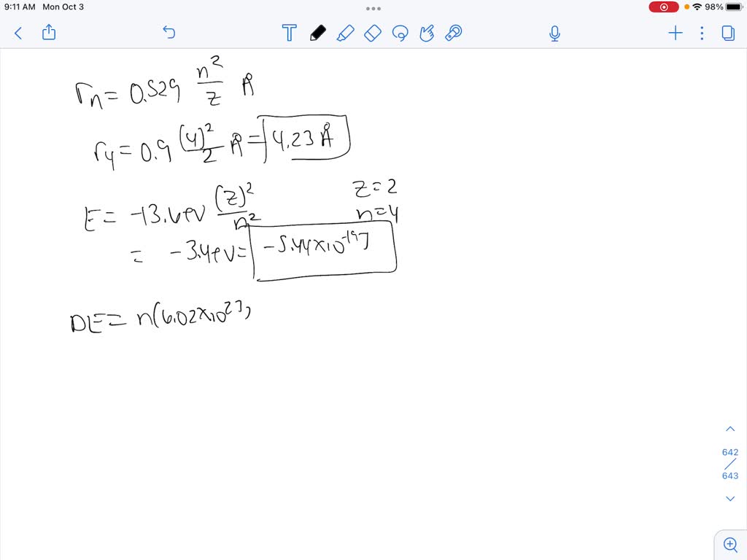Tap the ellipsis at top center
This screenshot has width=747, height=560.
pyautogui.click(x=373, y=8)
